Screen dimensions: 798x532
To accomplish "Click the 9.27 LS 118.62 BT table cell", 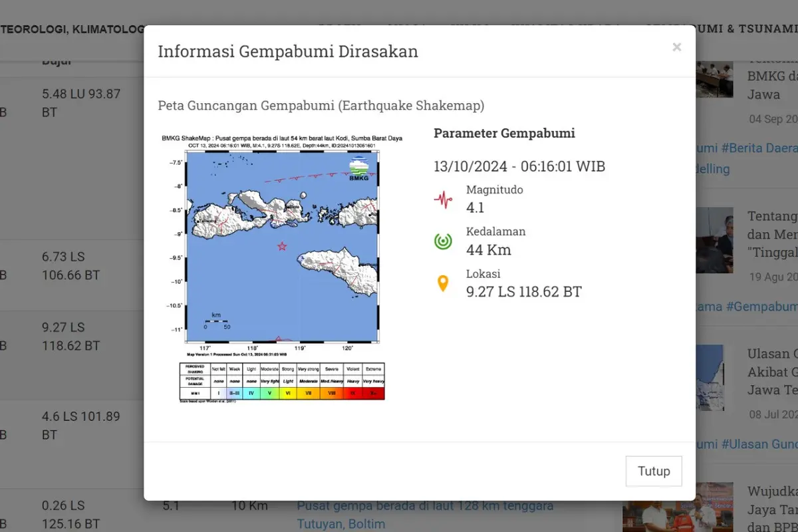I will (x=71, y=336).
